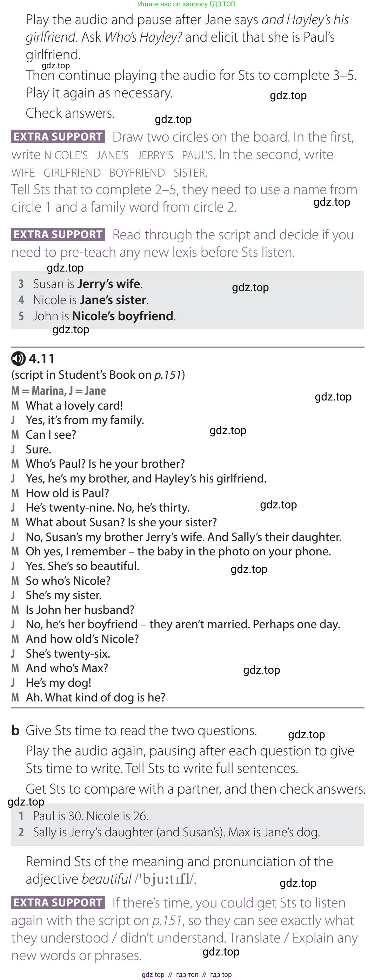Image resolution: width=374 pixels, height=980 pixels.
Task: Click the page reference 'p.151' in script note
Action: (167, 375)
